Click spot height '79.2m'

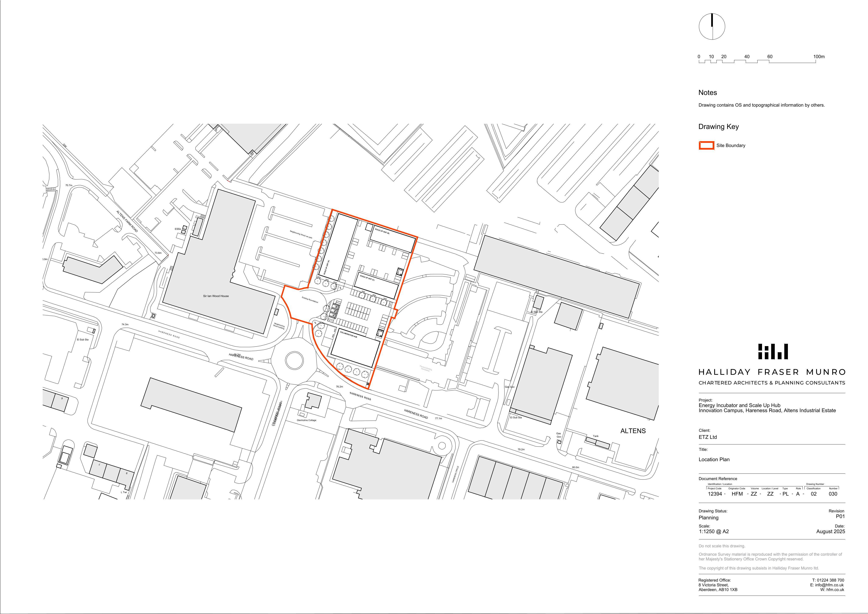coord(521,450)
